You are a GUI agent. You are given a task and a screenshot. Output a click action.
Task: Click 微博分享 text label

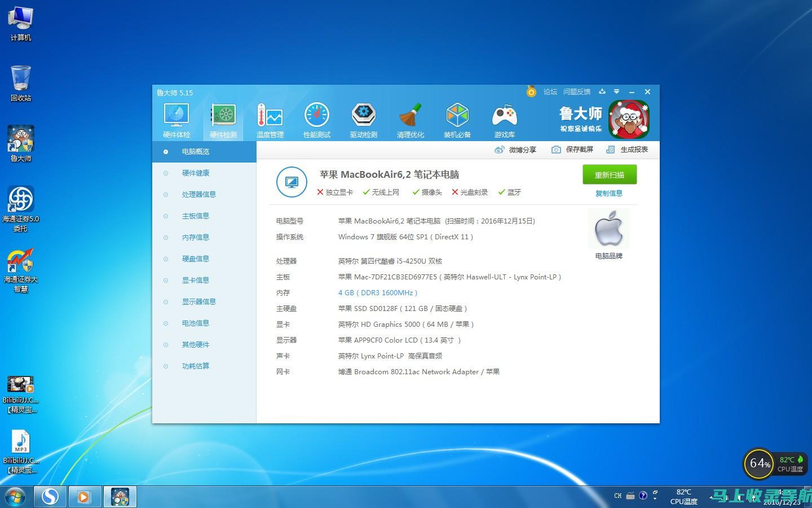click(523, 150)
